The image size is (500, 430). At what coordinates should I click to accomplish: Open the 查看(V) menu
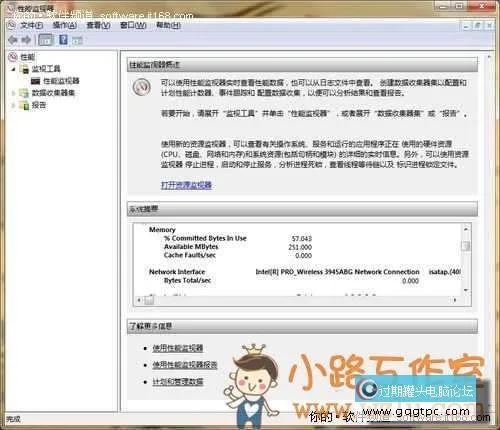(98, 25)
